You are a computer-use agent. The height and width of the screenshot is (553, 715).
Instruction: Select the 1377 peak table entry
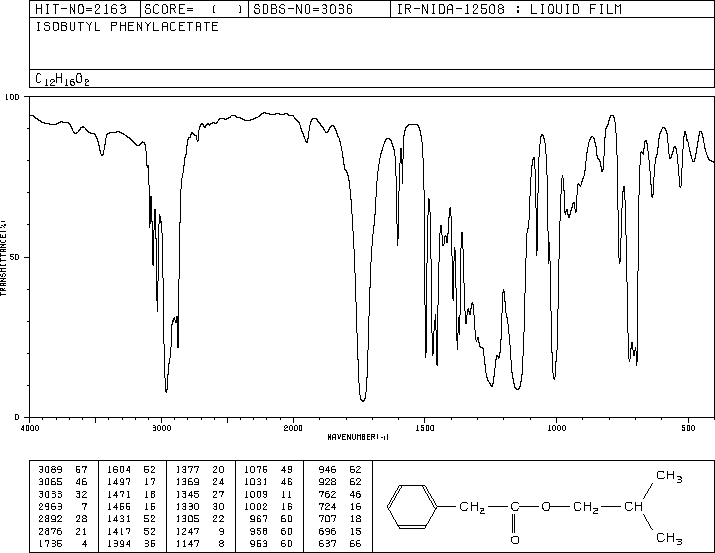pyautogui.click(x=200, y=470)
